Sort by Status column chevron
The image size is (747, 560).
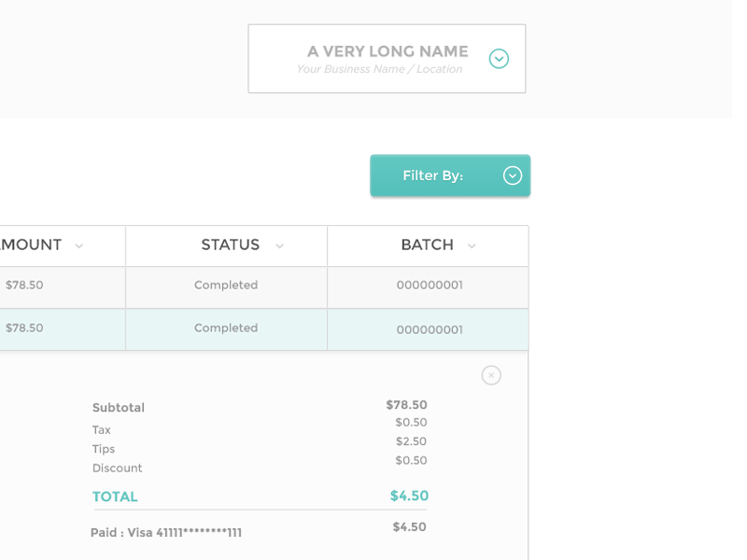click(279, 245)
